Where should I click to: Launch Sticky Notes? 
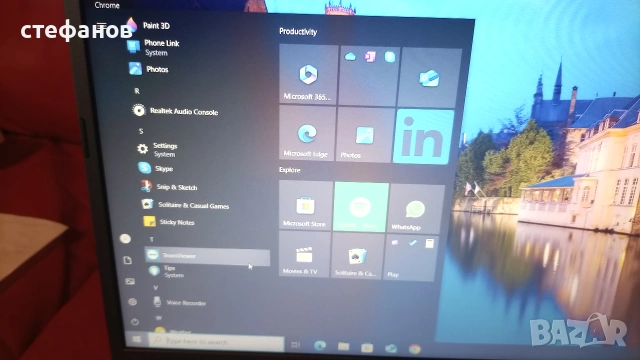[x=169, y=222]
